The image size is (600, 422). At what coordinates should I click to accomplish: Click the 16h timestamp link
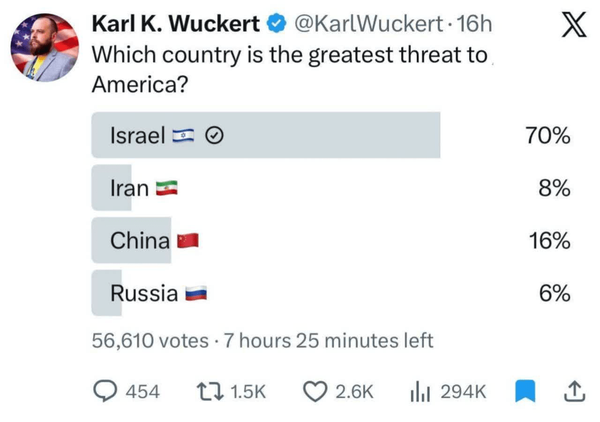coord(474,24)
